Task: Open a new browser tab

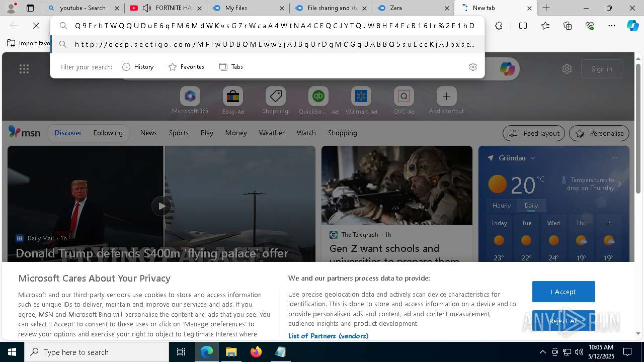Action: coord(546,8)
